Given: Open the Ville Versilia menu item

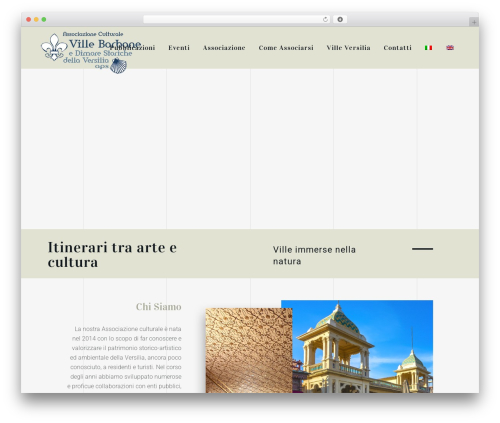Looking at the screenshot, I should coord(348,48).
